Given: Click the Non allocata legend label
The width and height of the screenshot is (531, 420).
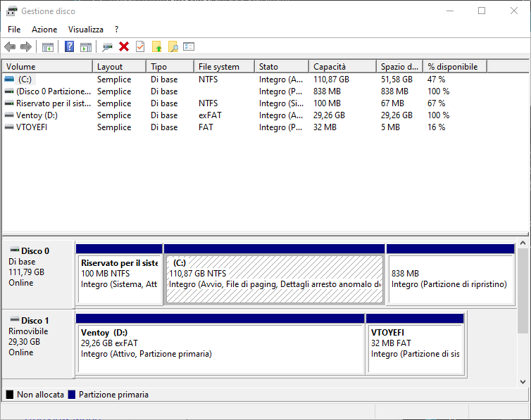Looking at the screenshot, I should click(x=40, y=395).
